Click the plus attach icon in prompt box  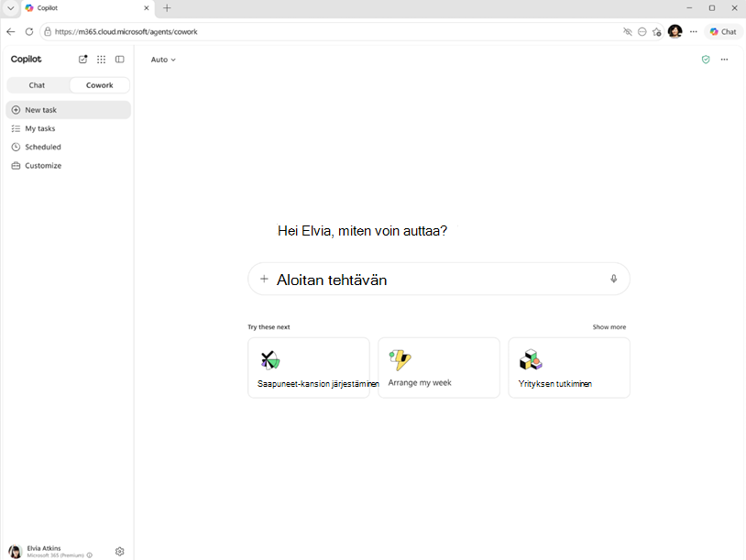click(x=264, y=279)
